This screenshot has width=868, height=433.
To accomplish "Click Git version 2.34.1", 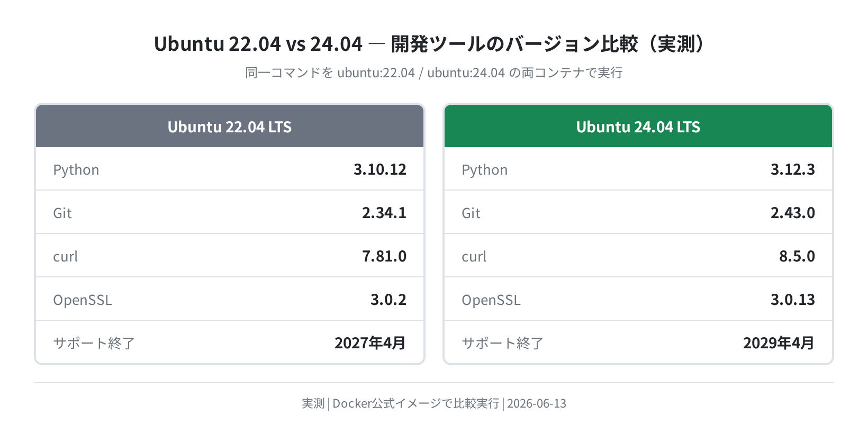I will click(x=384, y=213).
